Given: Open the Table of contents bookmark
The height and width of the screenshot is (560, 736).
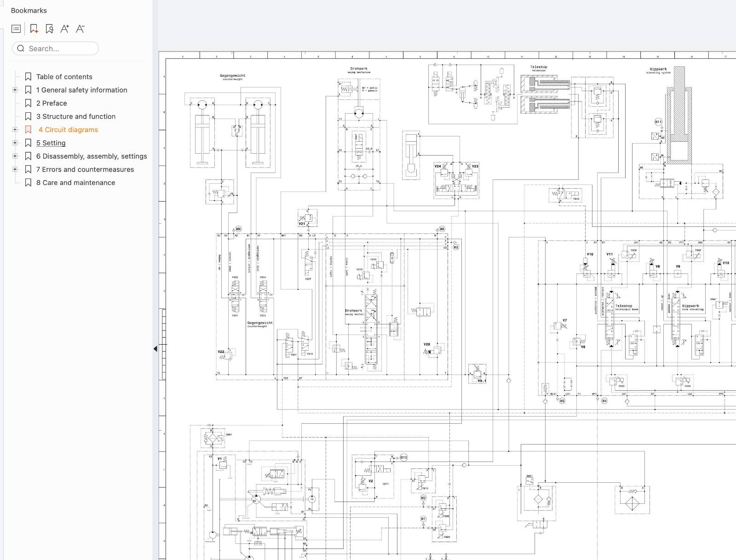Looking at the screenshot, I should tap(64, 77).
